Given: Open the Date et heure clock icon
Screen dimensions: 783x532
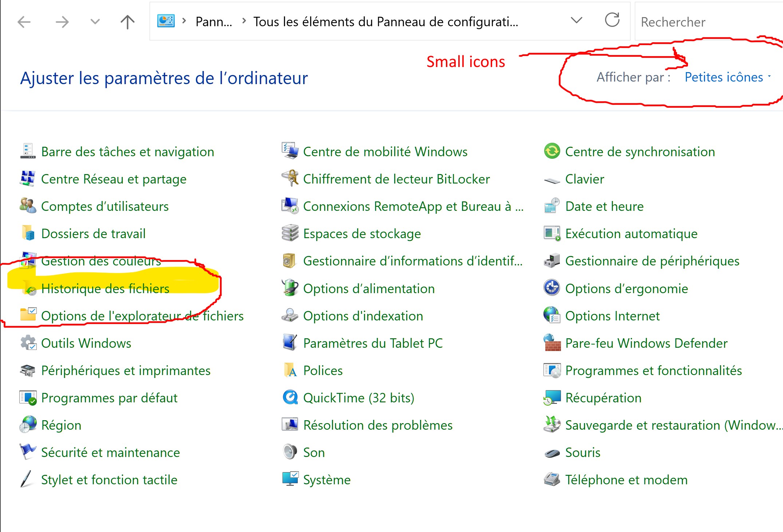Looking at the screenshot, I should coord(552,206).
